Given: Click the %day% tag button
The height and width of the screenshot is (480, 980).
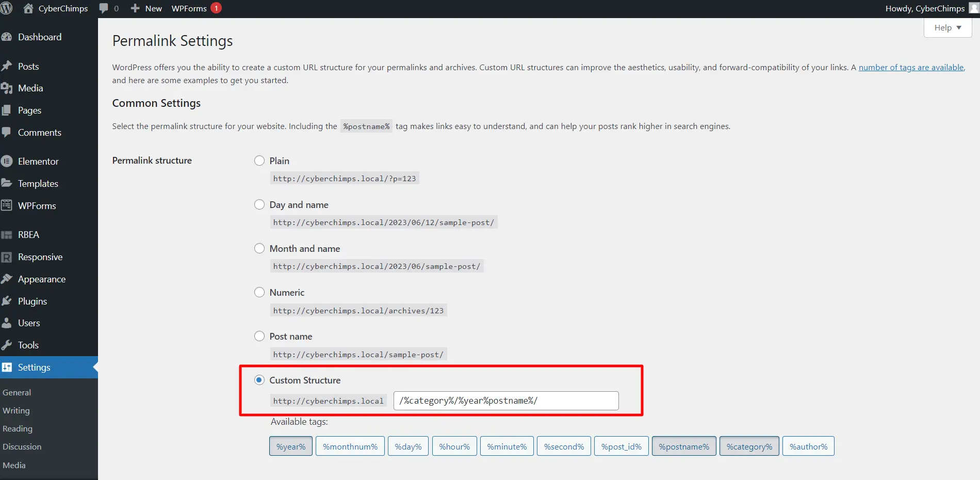Looking at the screenshot, I should click(408, 446).
